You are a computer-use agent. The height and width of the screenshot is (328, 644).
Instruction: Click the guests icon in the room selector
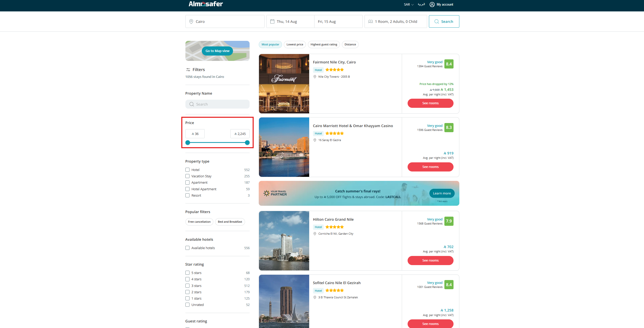click(370, 22)
